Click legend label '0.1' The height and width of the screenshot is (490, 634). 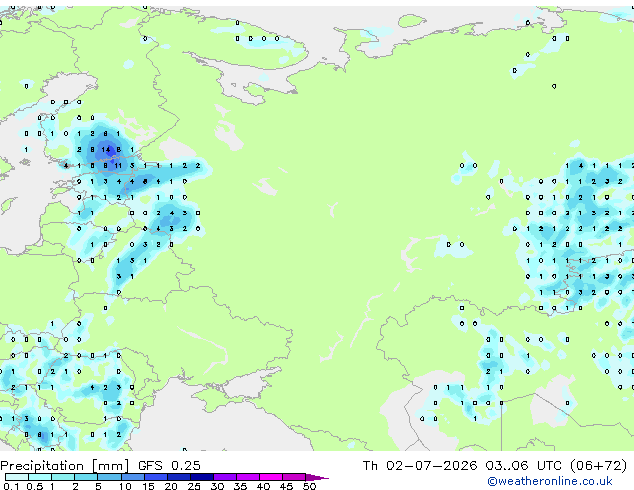(x=11, y=486)
